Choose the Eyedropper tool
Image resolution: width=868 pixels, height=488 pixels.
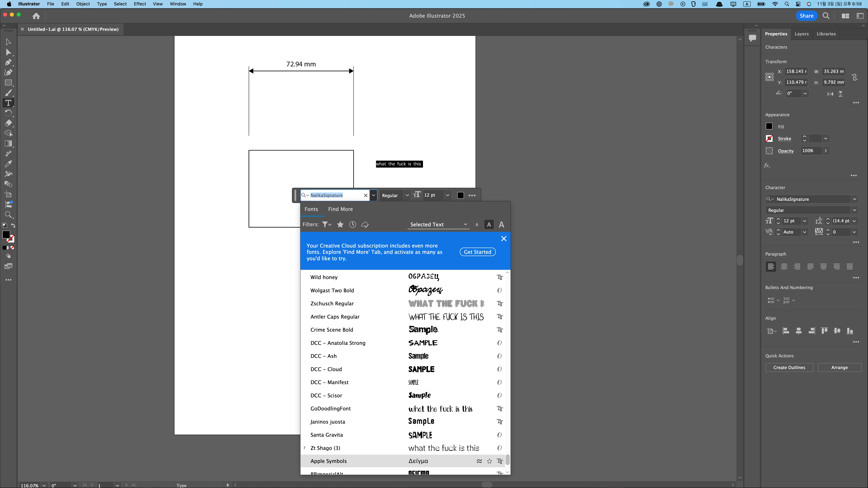8,164
